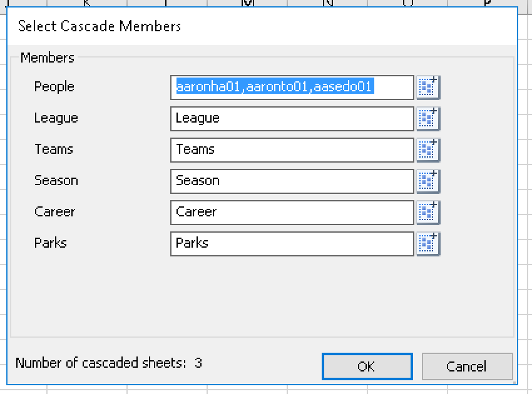The height and width of the screenshot is (394, 532).
Task: Select the Season member text box
Action: [x=292, y=181]
